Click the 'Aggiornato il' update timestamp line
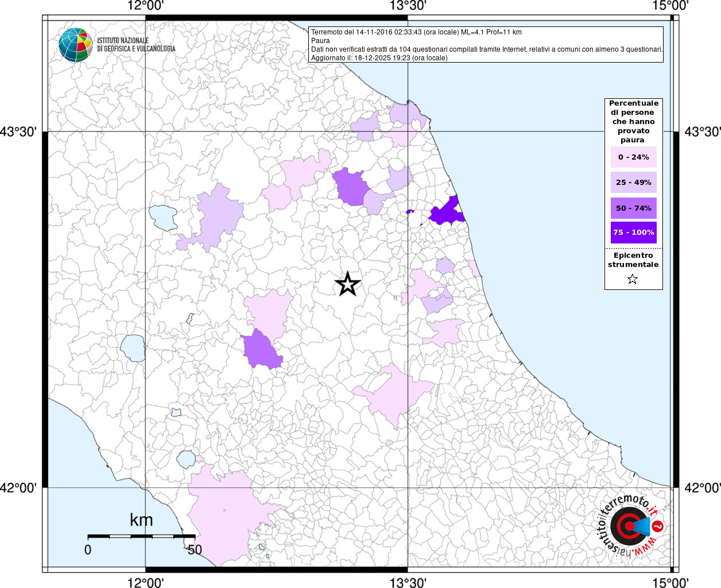Screen dimensions: 721x588 click(379, 58)
